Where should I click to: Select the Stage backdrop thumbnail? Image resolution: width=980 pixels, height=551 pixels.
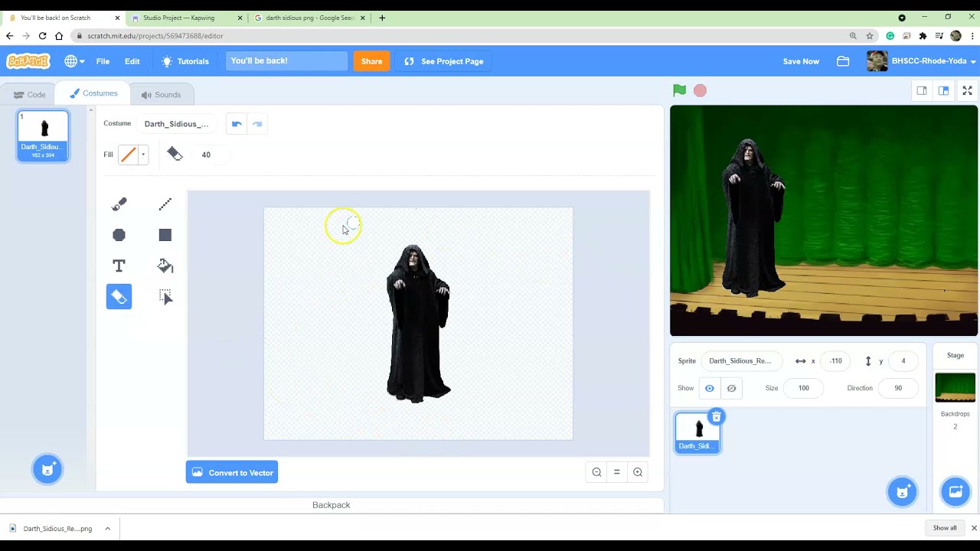955,387
